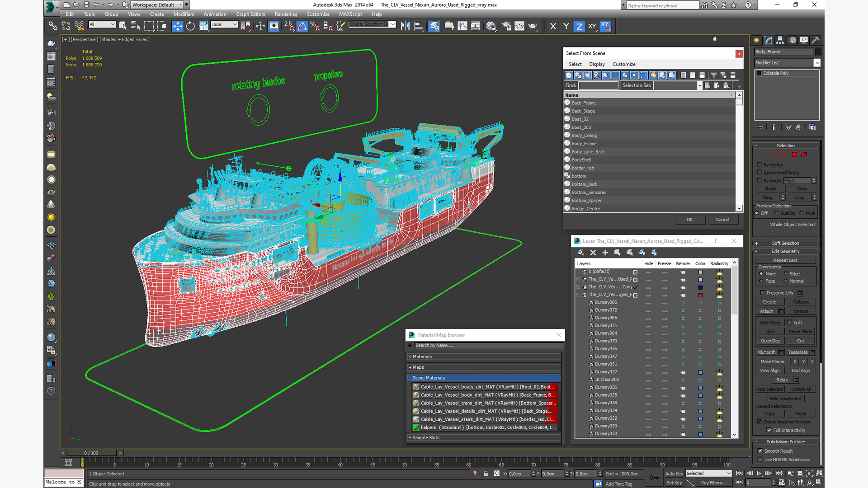Open the selection filter All dropdown
868x488 pixels.
point(102,24)
